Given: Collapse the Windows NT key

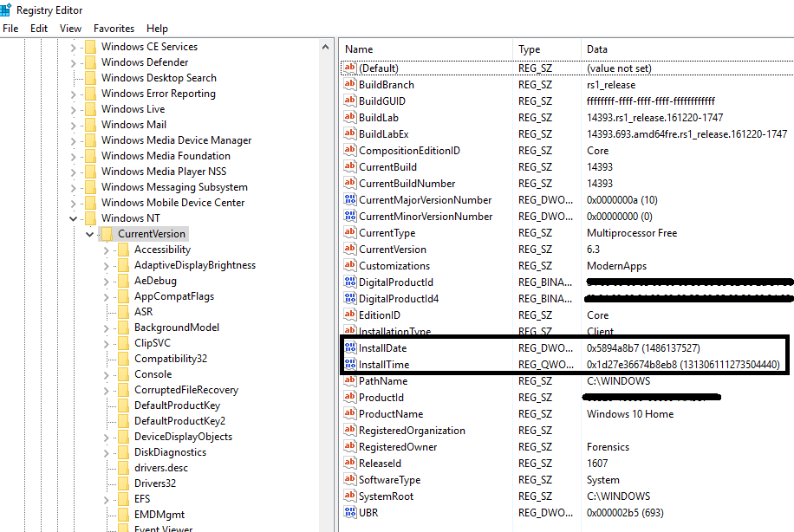Looking at the screenshot, I should click(x=74, y=218).
